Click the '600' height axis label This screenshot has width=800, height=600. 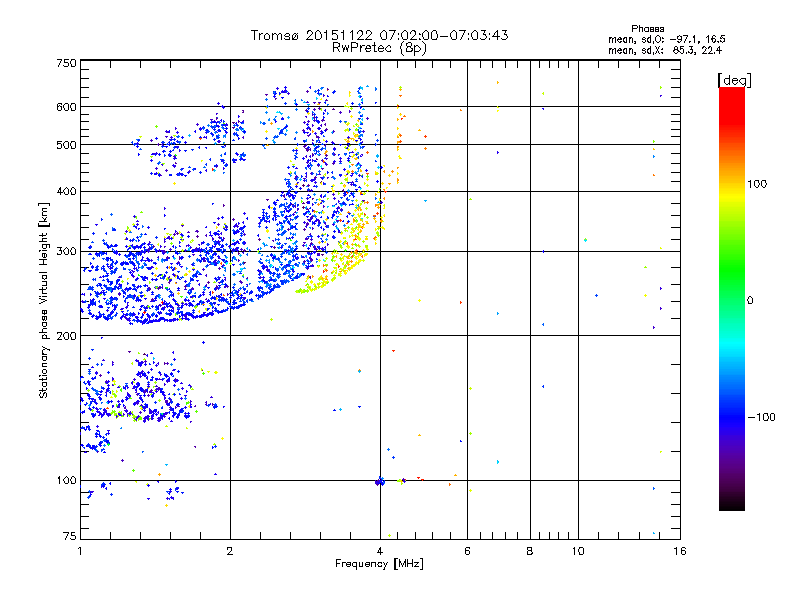click(x=67, y=107)
